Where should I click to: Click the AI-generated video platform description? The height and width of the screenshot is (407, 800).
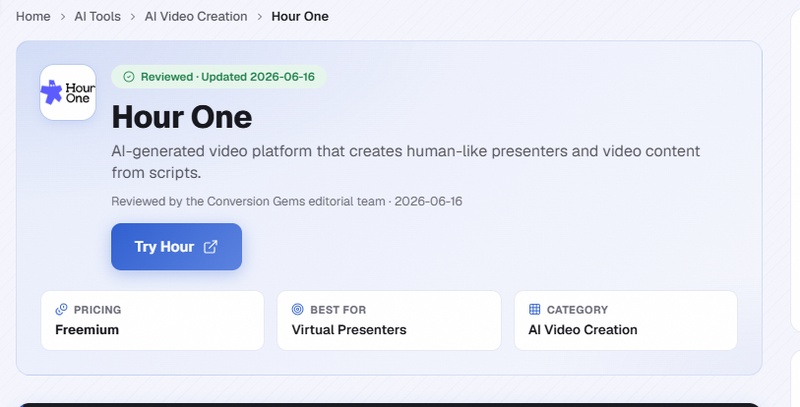click(x=406, y=162)
